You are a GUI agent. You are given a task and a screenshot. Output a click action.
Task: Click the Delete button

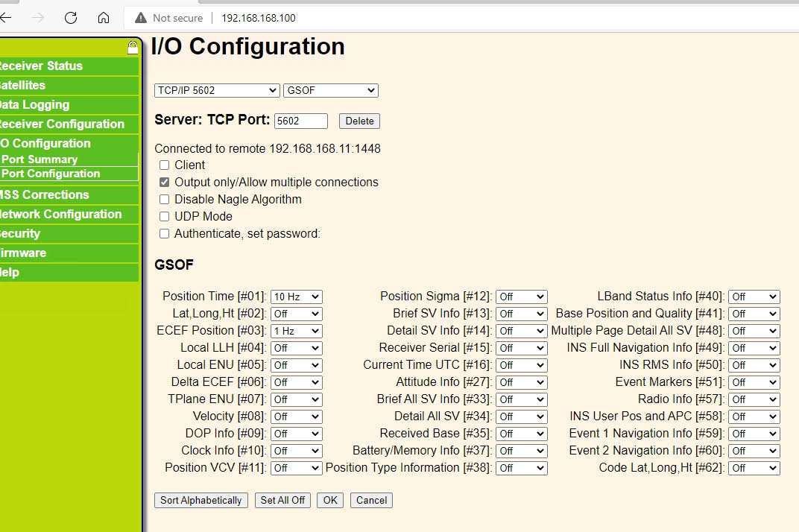click(359, 121)
